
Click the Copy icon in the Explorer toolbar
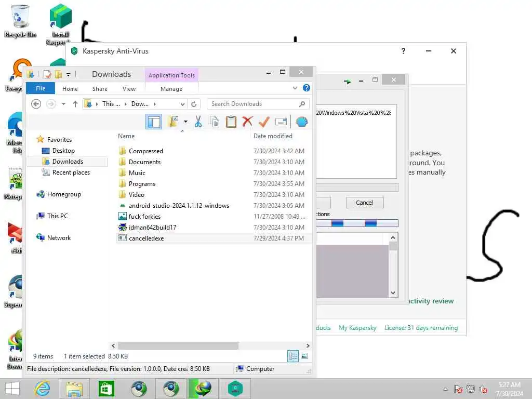(215, 122)
